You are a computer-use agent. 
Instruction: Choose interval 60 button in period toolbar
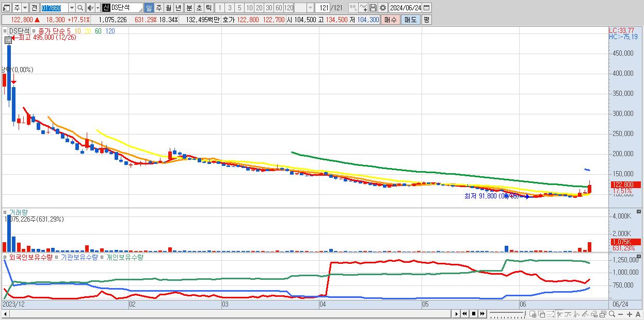279,8
